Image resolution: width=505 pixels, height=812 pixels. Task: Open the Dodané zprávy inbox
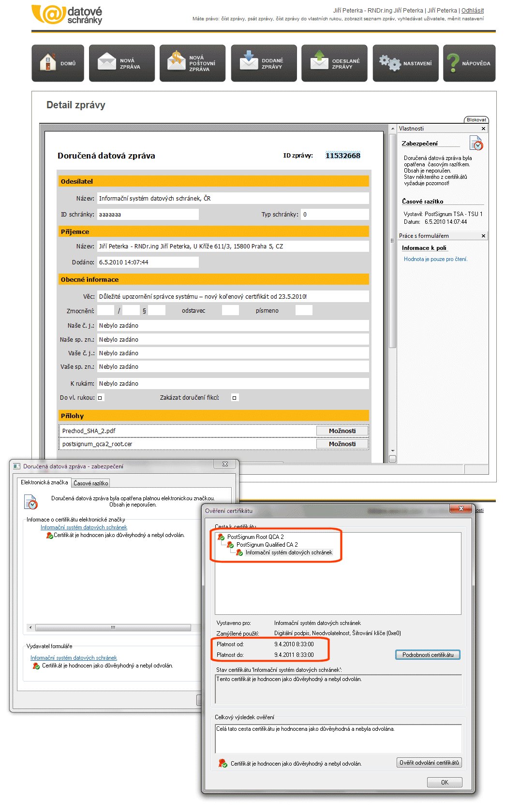pos(264,63)
